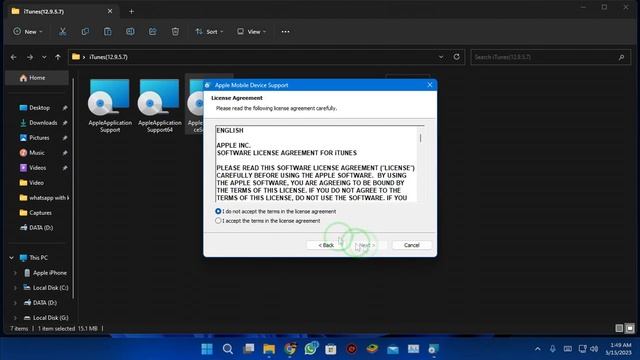
Task: Open Videos in the sidebar
Action: 38,168
